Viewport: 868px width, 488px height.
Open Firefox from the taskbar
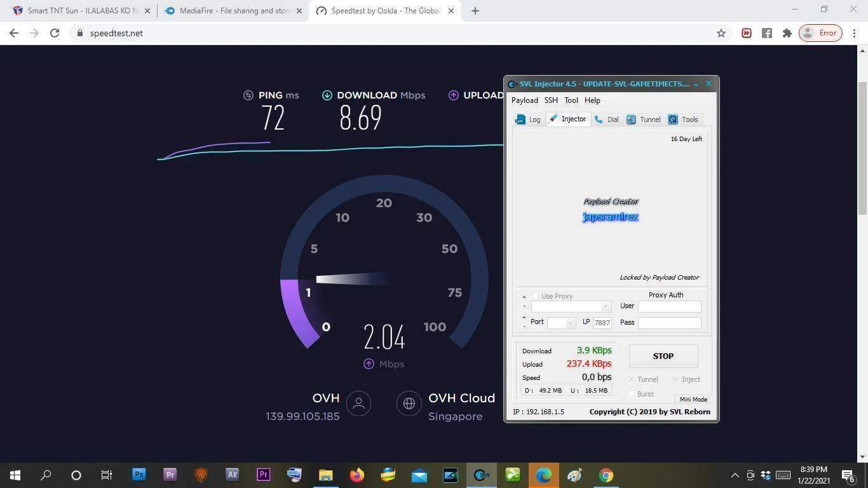tap(356, 475)
